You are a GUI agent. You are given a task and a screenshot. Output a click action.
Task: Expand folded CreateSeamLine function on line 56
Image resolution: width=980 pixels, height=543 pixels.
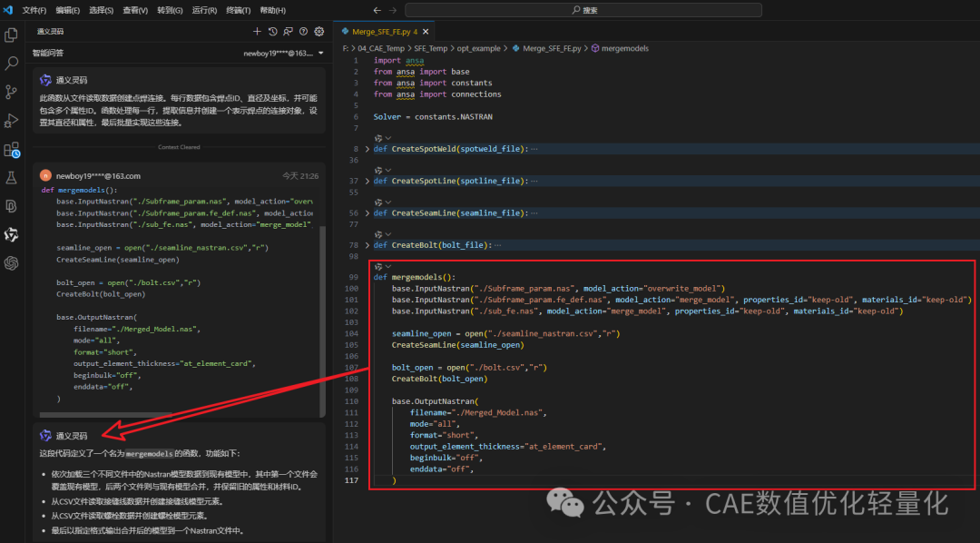tap(367, 212)
